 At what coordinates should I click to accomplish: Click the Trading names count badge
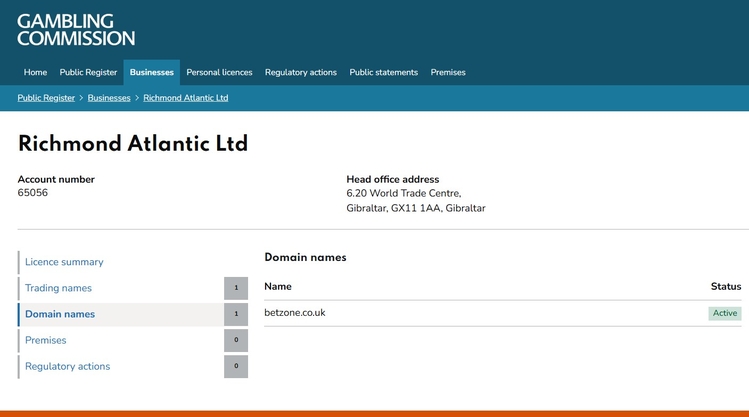coord(236,288)
